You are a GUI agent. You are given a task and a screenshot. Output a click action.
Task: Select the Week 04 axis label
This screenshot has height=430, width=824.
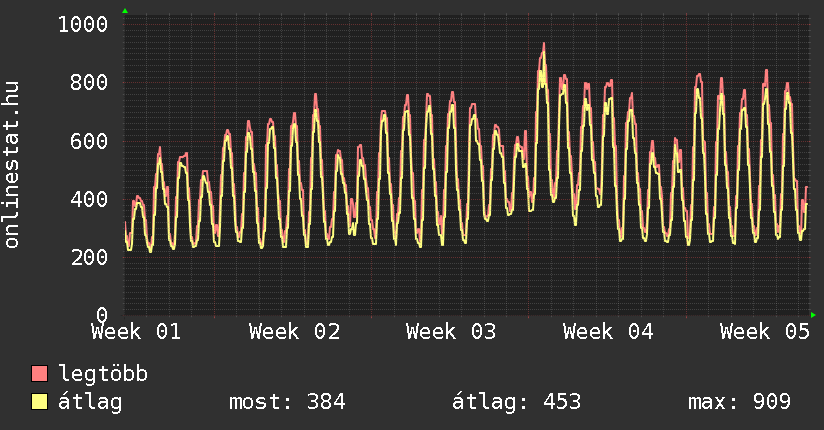point(608,331)
